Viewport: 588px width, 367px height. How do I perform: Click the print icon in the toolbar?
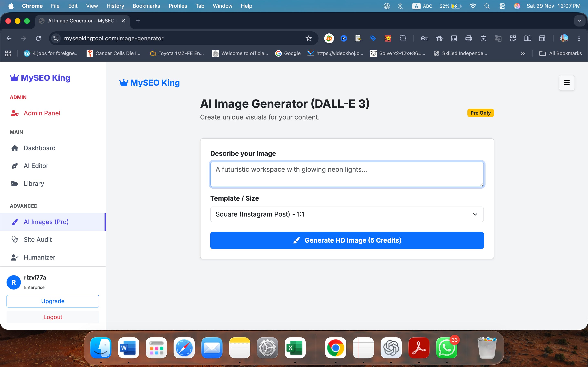tap(468, 38)
